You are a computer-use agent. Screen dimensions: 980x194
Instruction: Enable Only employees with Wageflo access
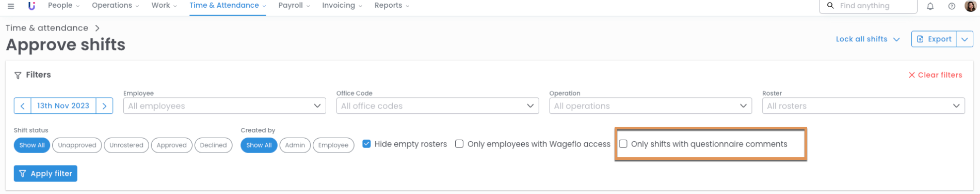click(459, 144)
